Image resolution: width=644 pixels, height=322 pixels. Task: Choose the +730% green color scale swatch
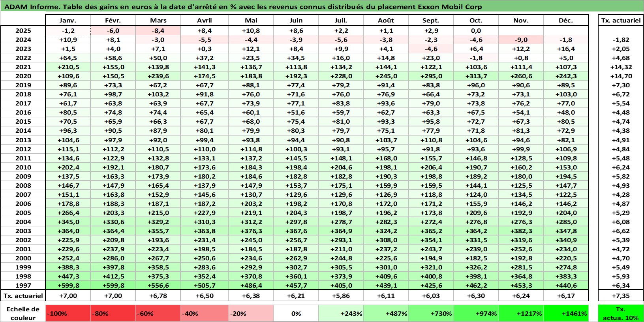(x=431, y=313)
